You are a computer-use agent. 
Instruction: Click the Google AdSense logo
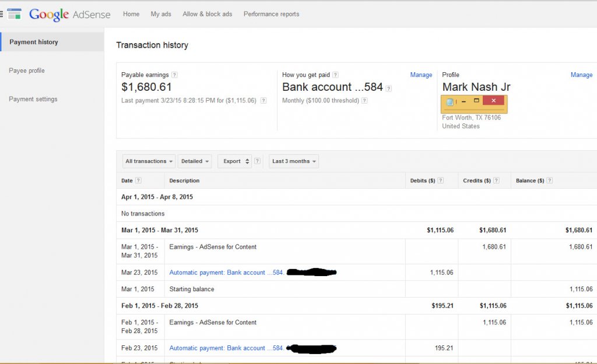[x=70, y=15]
